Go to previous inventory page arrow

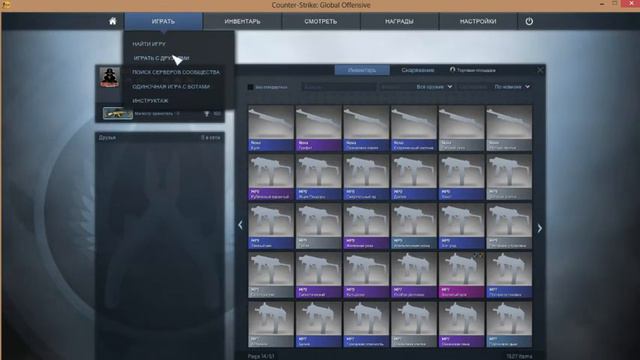point(240,225)
